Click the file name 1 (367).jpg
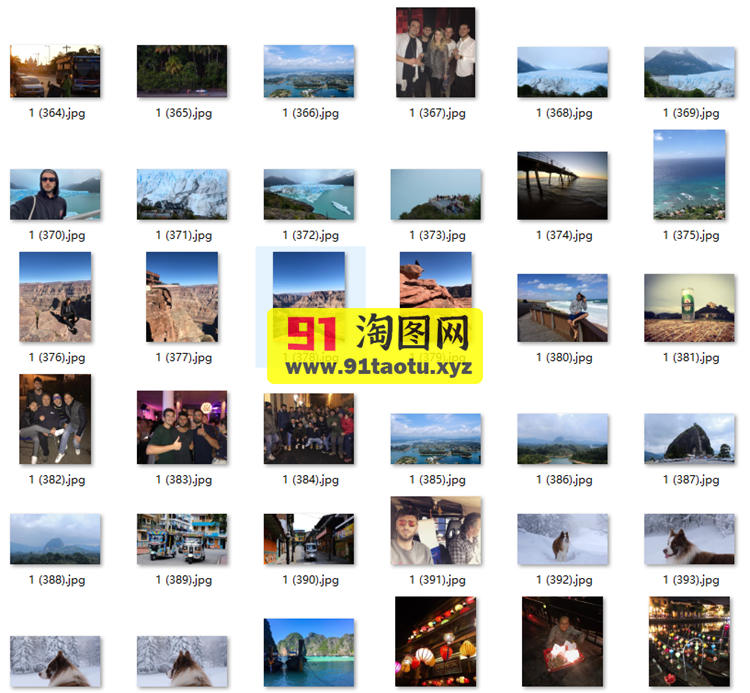 [x=437, y=113]
